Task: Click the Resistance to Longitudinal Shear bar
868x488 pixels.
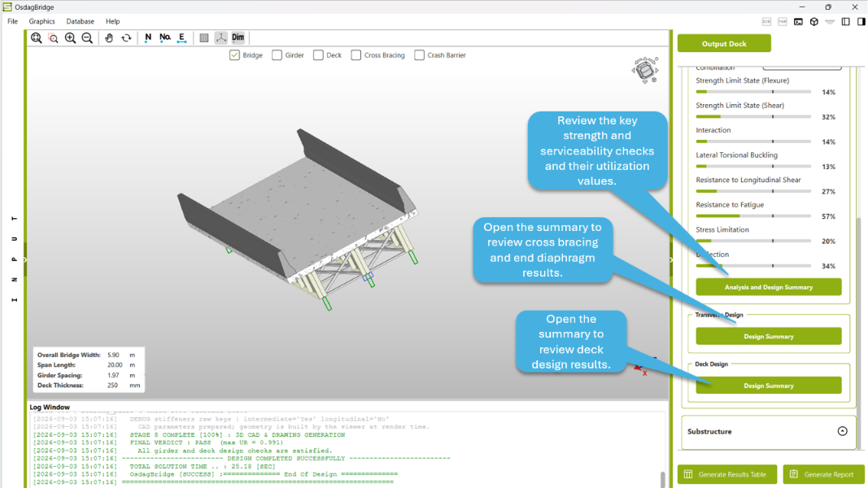Action: click(x=753, y=191)
